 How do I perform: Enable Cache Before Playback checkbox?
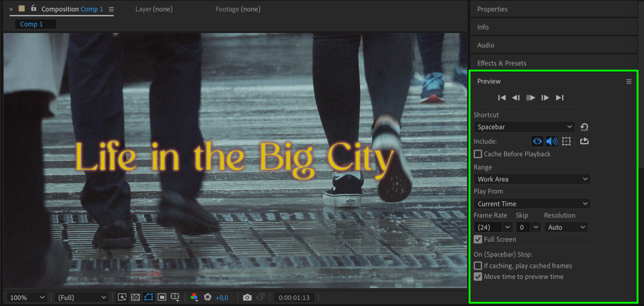478,154
